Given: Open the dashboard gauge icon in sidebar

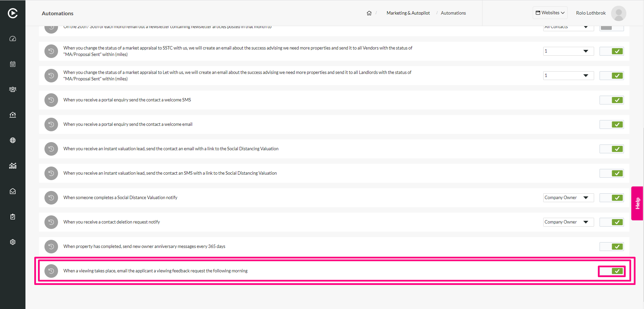Looking at the screenshot, I should click(13, 39).
